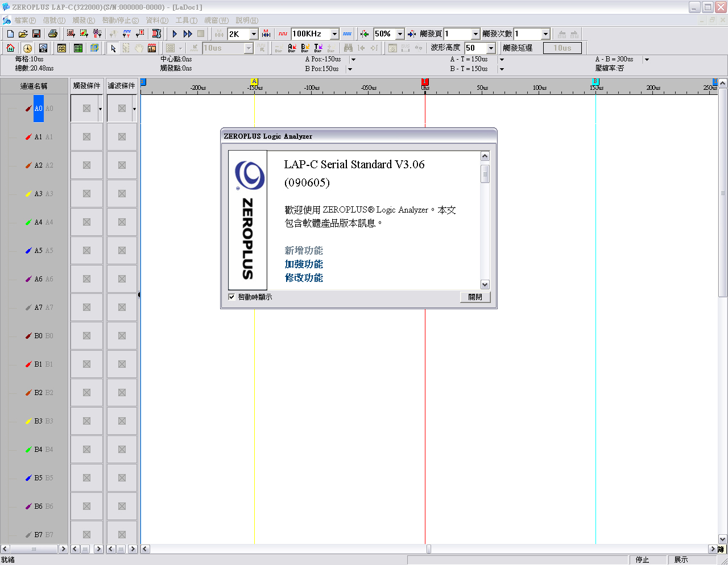
Task: Jump to the T Bar using its icon
Action: [x=318, y=48]
